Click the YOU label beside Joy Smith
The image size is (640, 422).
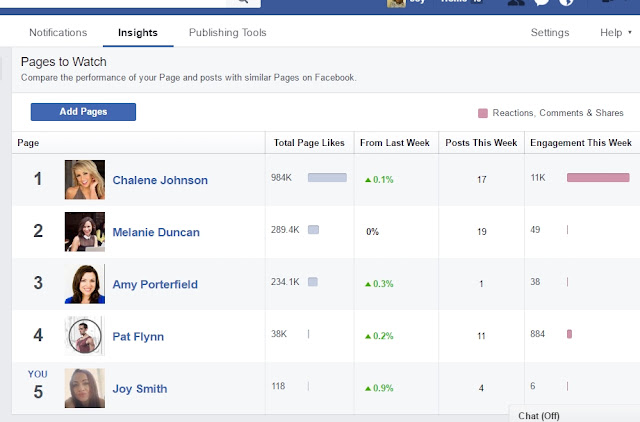pyautogui.click(x=38, y=374)
